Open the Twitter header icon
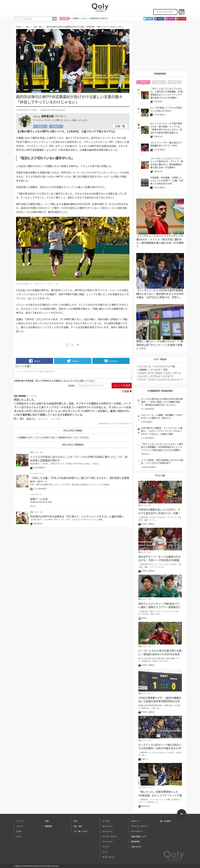The width and height of the screenshot is (200, 868). click(x=148, y=19)
